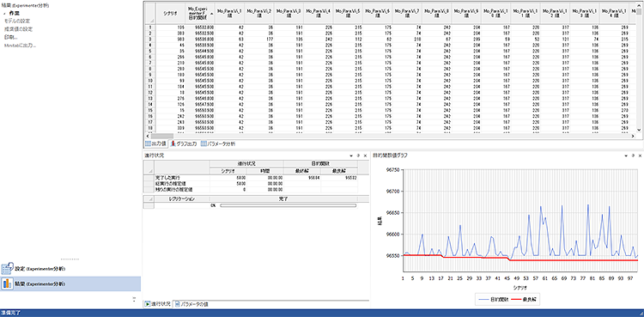The height and width of the screenshot is (317, 644).
Task: Click the 目的関数 blue legend entry
Action: 494,300
